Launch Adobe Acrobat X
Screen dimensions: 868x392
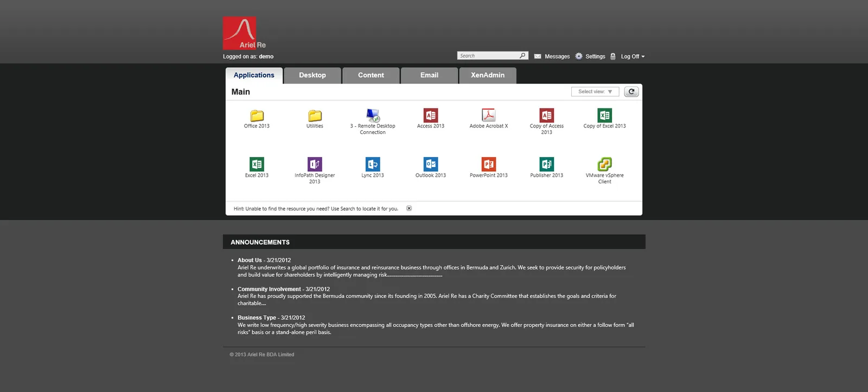[489, 119]
